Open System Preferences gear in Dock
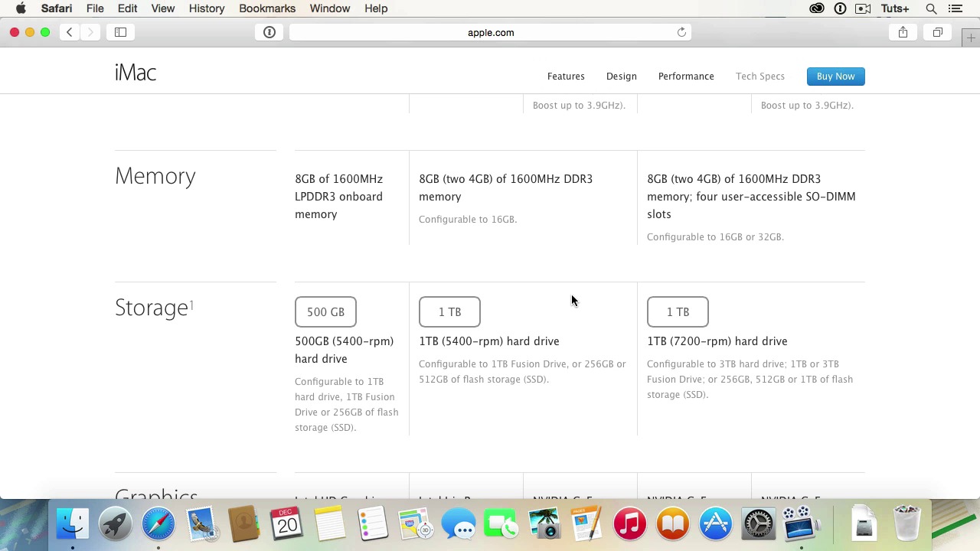The height and width of the screenshot is (551, 980). [x=759, y=524]
